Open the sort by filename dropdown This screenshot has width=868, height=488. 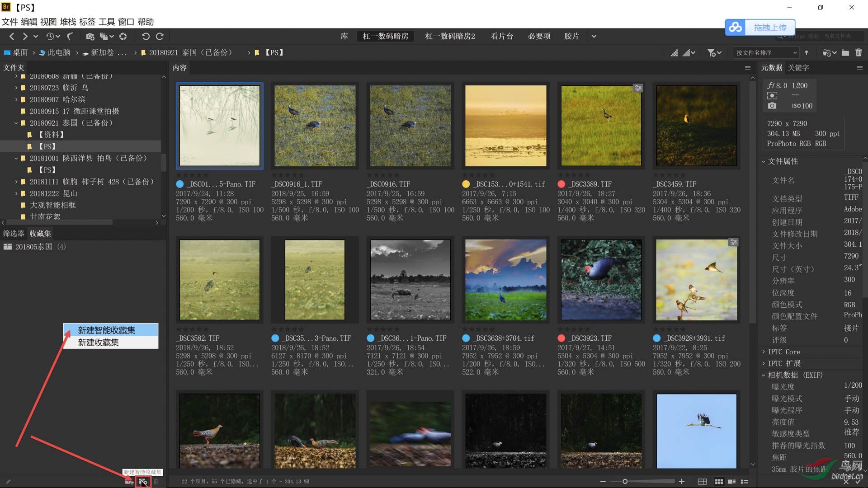tap(766, 53)
